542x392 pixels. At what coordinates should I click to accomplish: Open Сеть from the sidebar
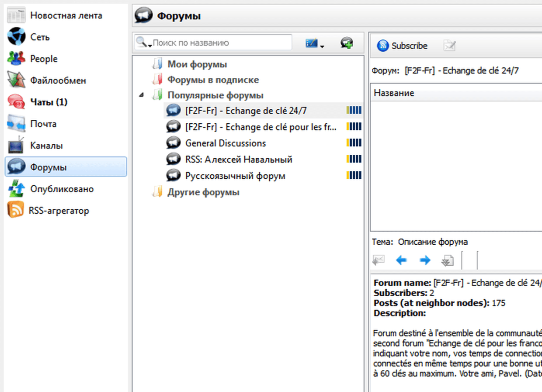click(39, 37)
